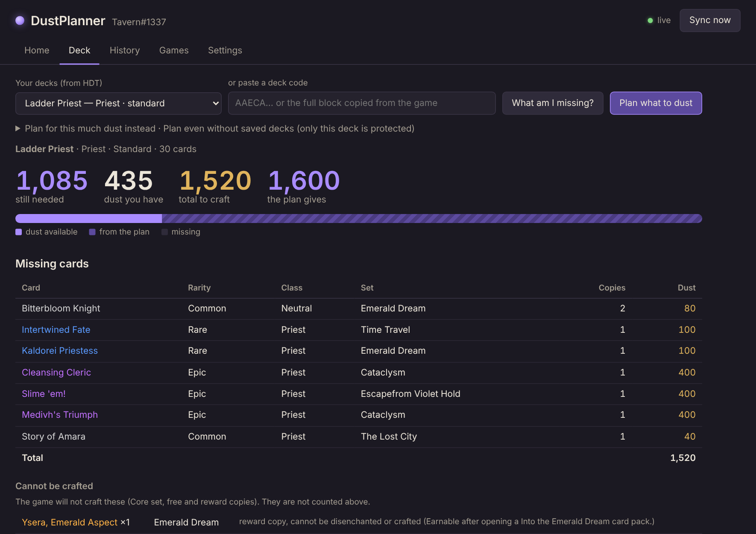Screen dimensions: 756x534
Task: Expand the 'Plan for this much dust instead' disclosure
Action: (x=215, y=129)
